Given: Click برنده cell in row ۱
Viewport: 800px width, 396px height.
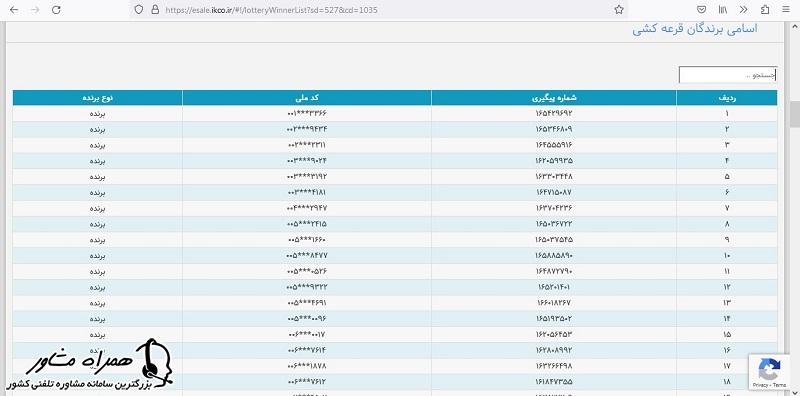Looking at the screenshot, I should point(97,113).
